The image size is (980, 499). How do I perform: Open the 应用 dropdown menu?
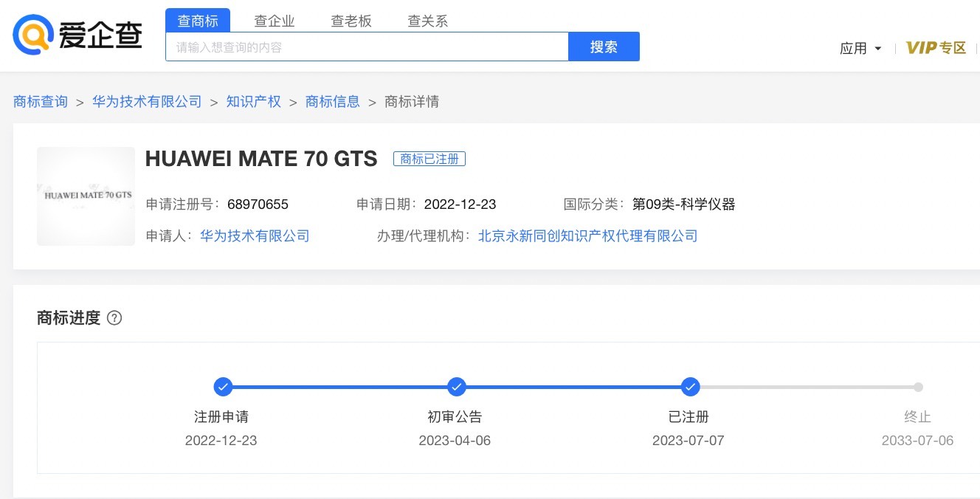coord(860,49)
